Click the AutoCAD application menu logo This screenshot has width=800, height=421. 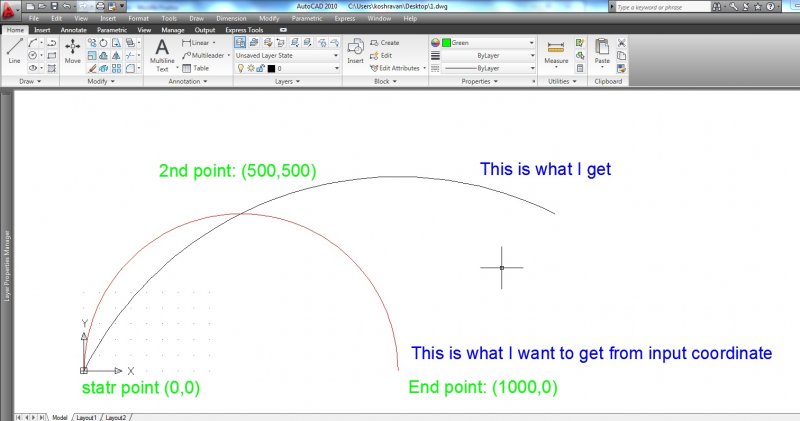[11, 8]
